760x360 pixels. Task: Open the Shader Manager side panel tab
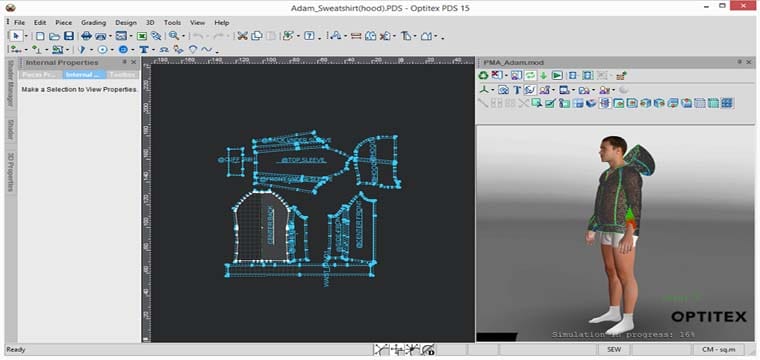tap(11, 86)
